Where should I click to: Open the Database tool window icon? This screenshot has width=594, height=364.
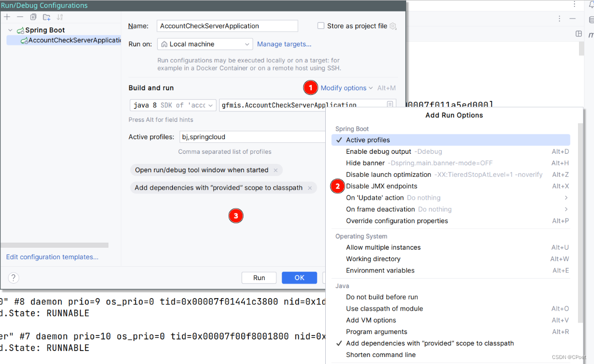pos(591,19)
